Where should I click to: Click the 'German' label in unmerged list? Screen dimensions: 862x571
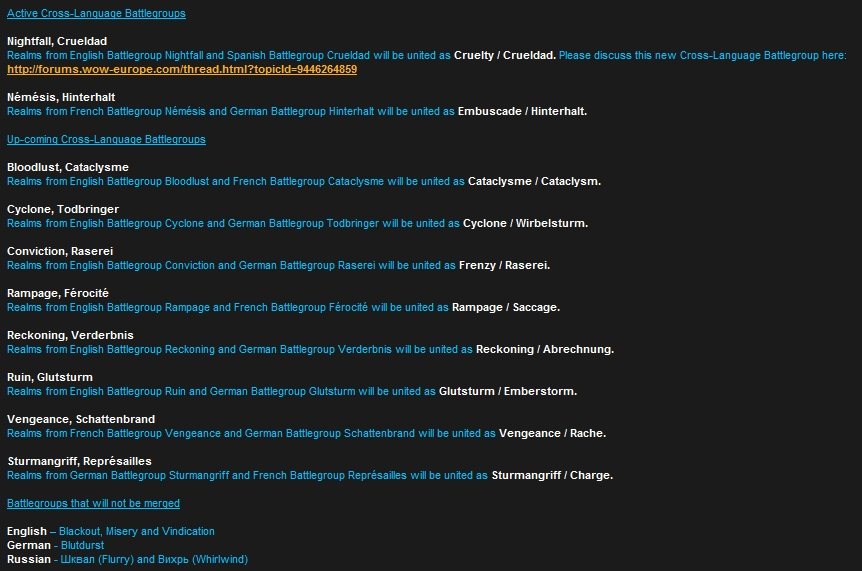pyautogui.click(x=29, y=545)
